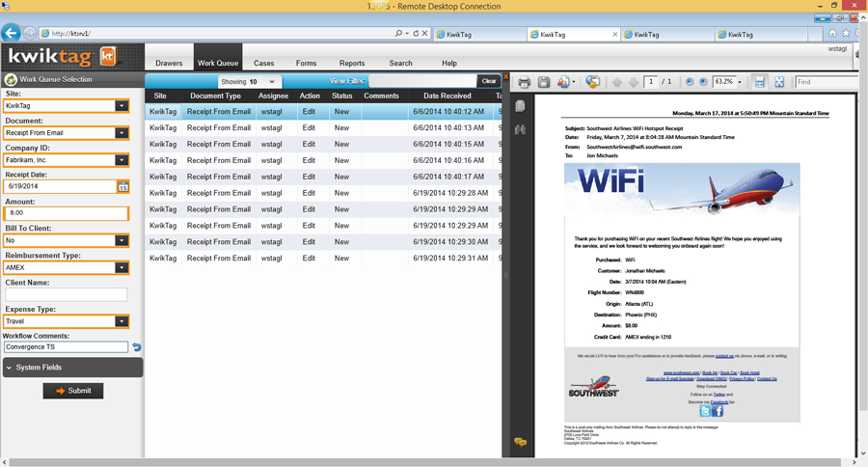Print the PDF using the printer icon
The width and height of the screenshot is (868, 467).
coord(524,82)
